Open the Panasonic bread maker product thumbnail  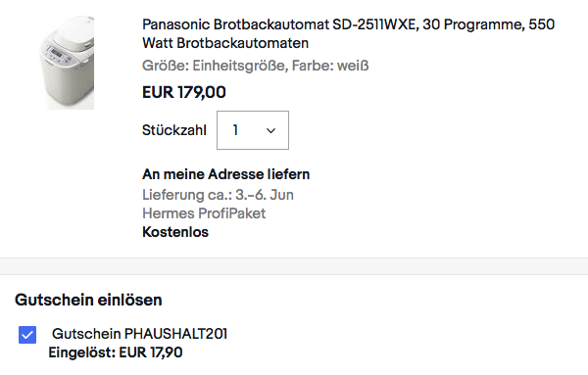[67, 63]
